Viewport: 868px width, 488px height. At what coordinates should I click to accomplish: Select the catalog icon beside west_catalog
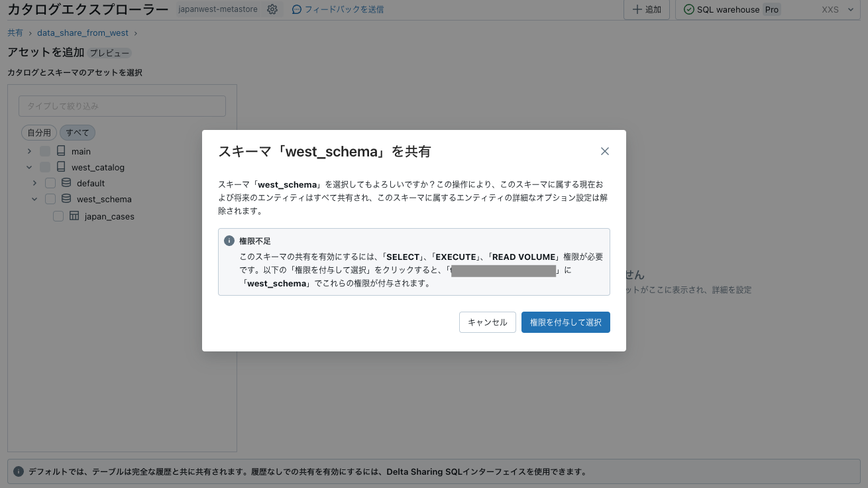click(x=60, y=167)
